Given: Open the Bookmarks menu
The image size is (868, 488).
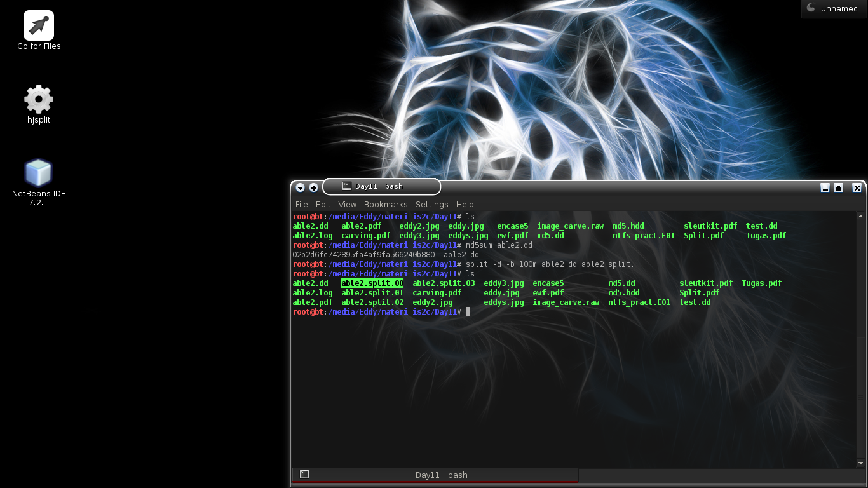Looking at the screenshot, I should [386, 204].
